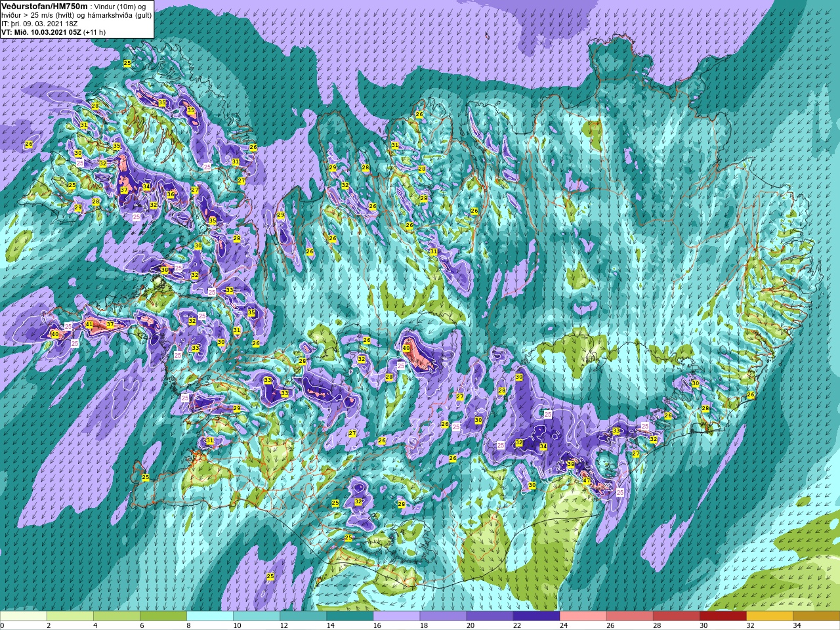Click the gold above-34 legend swatch
840x630 pixels.
coord(816,616)
